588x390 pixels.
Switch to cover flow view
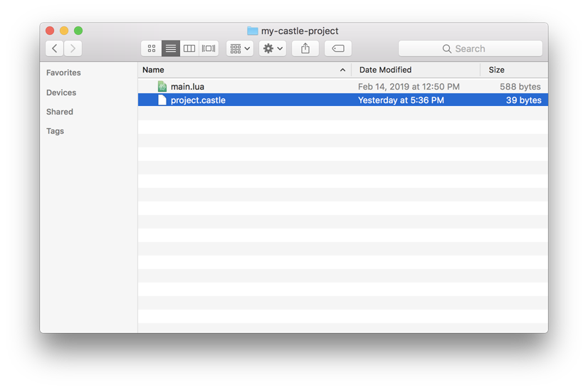point(209,48)
